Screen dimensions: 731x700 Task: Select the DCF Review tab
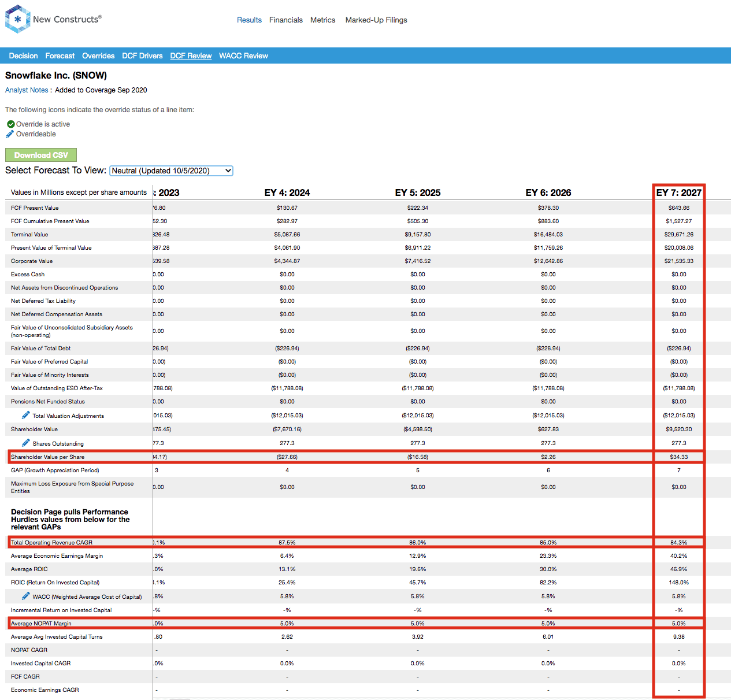[x=191, y=56]
